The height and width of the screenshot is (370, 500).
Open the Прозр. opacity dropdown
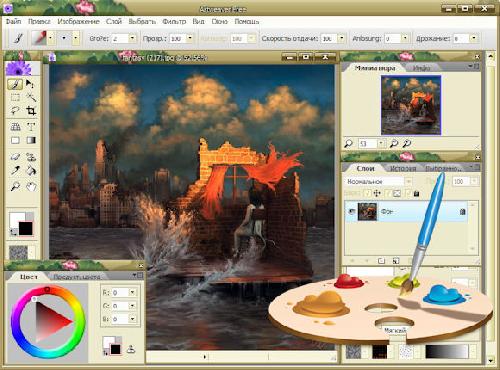(190, 38)
